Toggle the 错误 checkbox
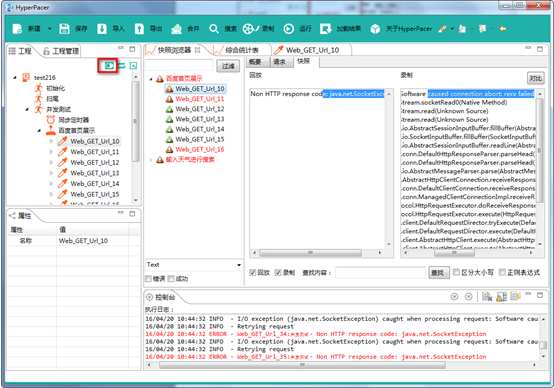The width and height of the screenshot is (554, 388). 149,279
